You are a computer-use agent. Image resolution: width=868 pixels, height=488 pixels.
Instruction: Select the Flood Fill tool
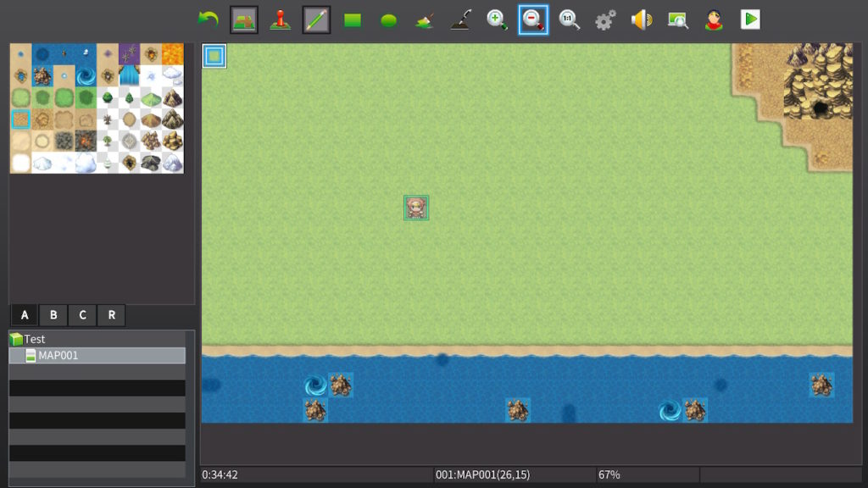[425, 19]
